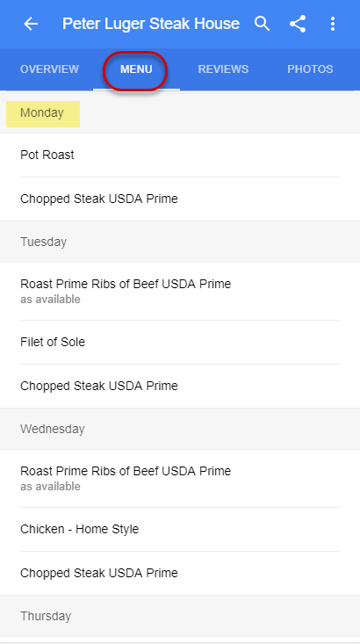Open the Reviews tab
This screenshot has width=360, height=644.
point(223,69)
